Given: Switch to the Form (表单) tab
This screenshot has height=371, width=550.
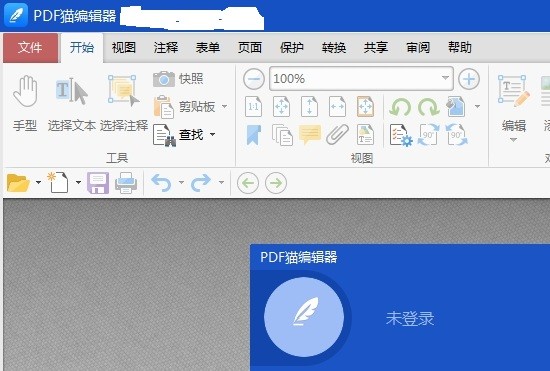Looking at the screenshot, I should tap(208, 48).
